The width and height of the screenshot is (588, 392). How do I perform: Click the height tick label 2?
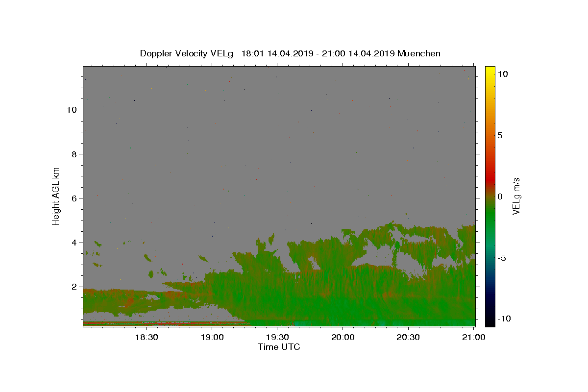(x=74, y=287)
